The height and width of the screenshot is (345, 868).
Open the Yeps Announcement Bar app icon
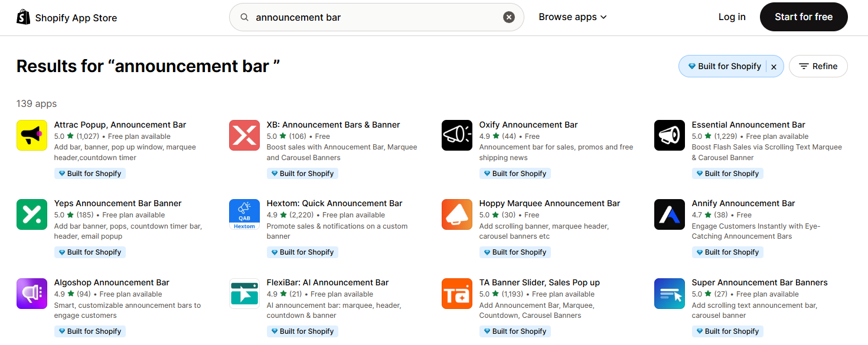32,214
